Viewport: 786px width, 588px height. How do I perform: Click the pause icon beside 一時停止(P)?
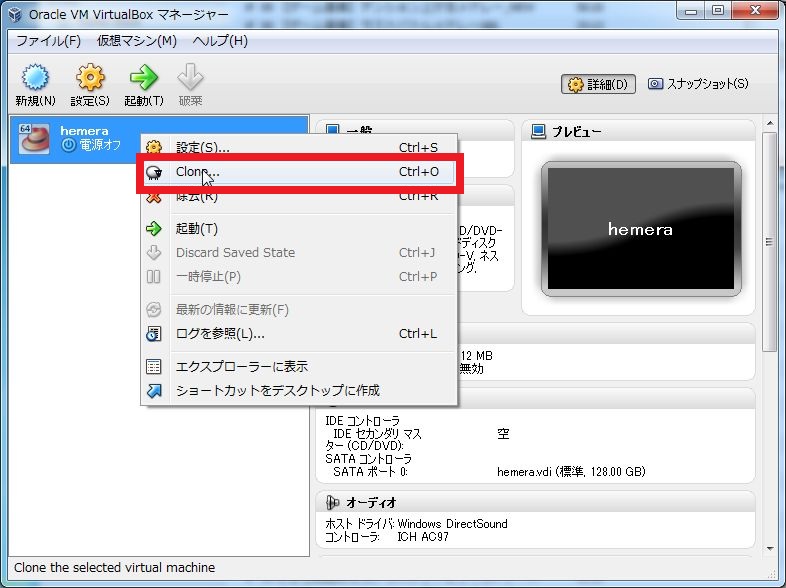[154, 277]
